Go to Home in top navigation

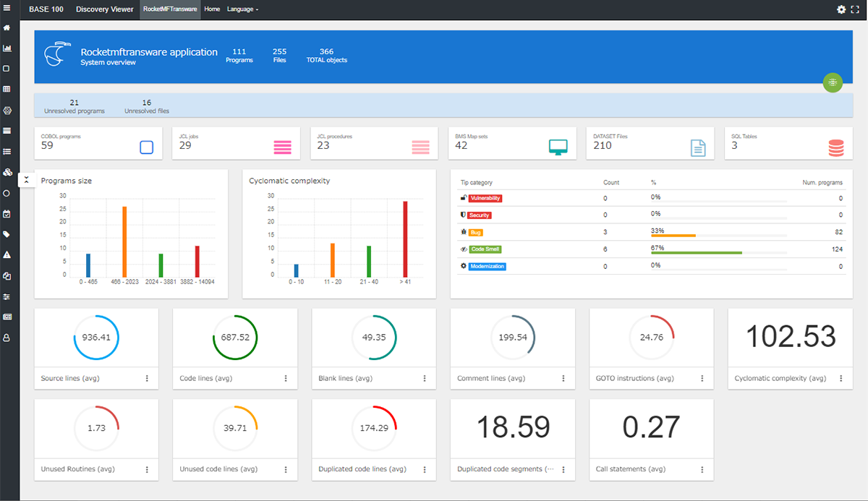[212, 9]
